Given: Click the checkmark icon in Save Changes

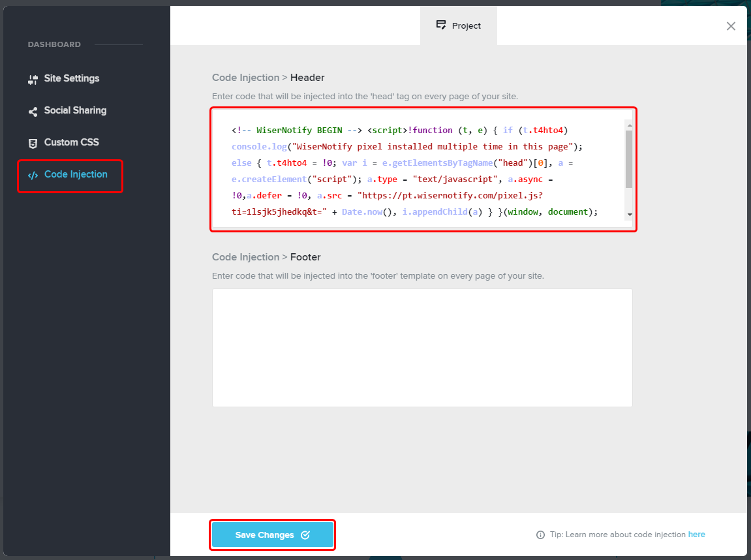Looking at the screenshot, I should [x=305, y=535].
